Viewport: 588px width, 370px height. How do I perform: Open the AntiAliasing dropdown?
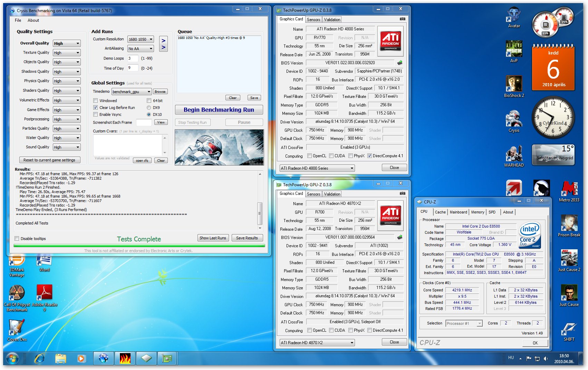[x=141, y=49]
